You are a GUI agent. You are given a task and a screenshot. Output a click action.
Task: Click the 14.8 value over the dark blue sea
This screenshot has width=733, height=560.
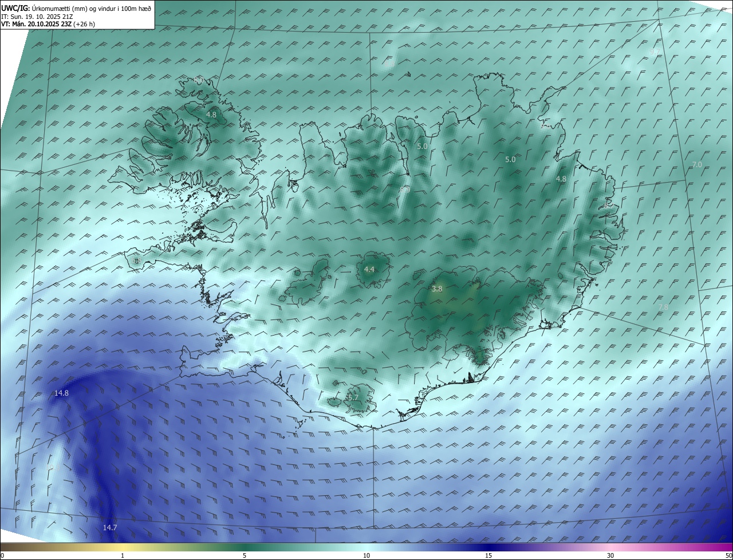coord(62,393)
